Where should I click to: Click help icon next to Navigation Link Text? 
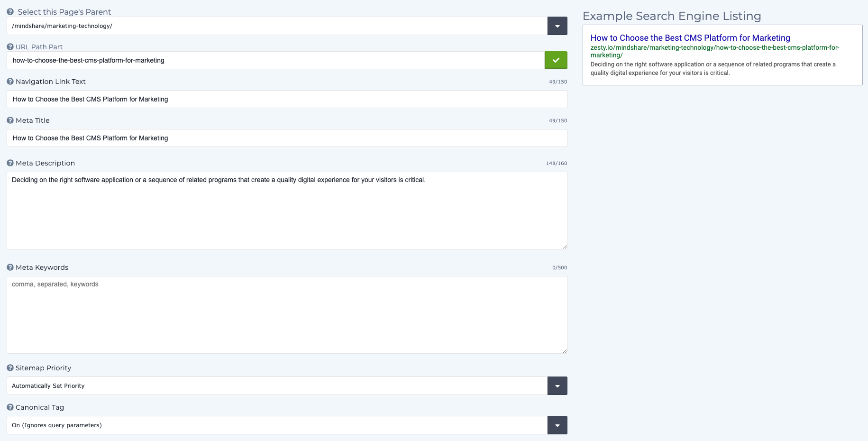coord(10,82)
